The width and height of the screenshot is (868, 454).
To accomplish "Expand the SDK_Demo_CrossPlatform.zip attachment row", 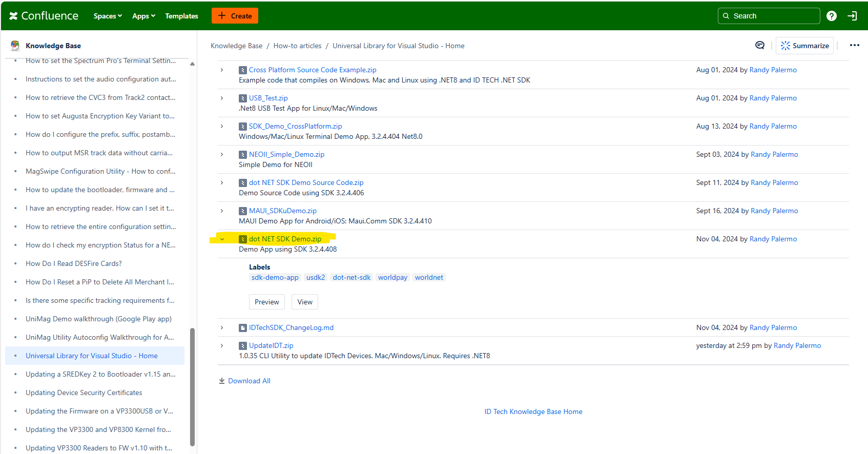I will click(x=222, y=126).
